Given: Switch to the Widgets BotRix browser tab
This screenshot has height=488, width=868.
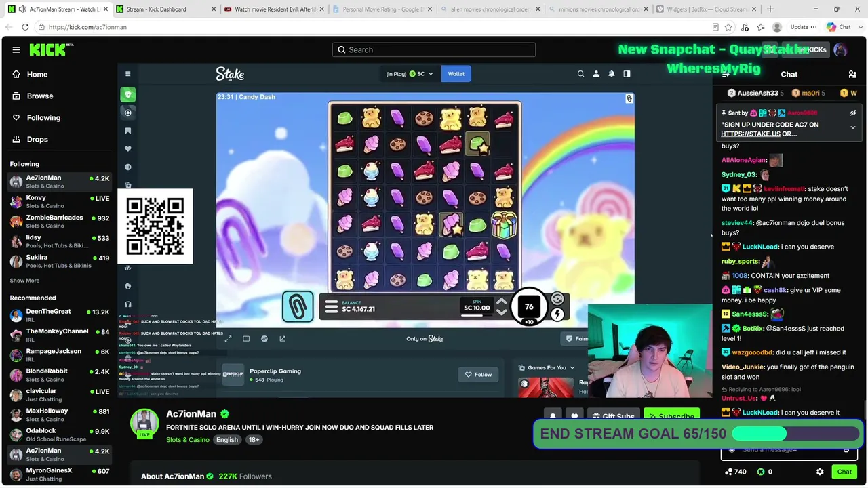Looking at the screenshot, I should [x=705, y=9].
